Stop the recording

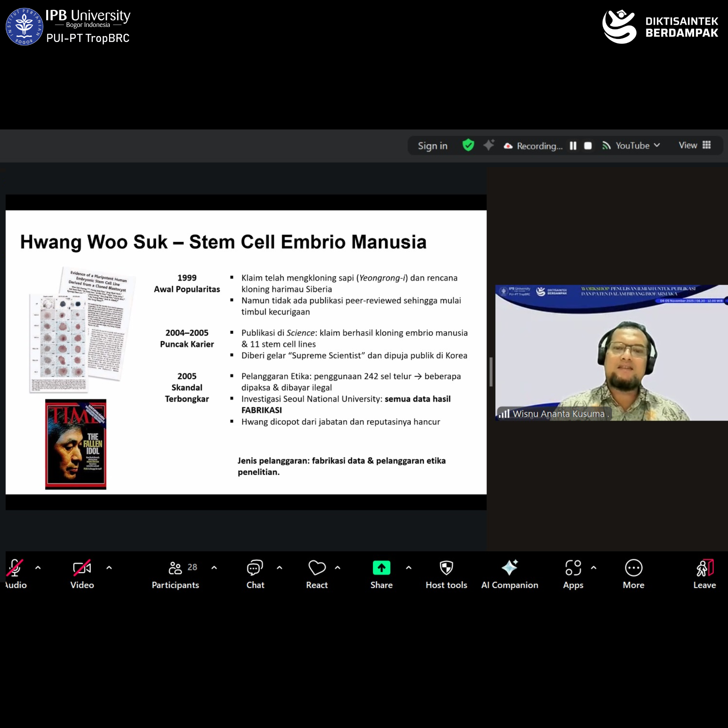tap(588, 146)
